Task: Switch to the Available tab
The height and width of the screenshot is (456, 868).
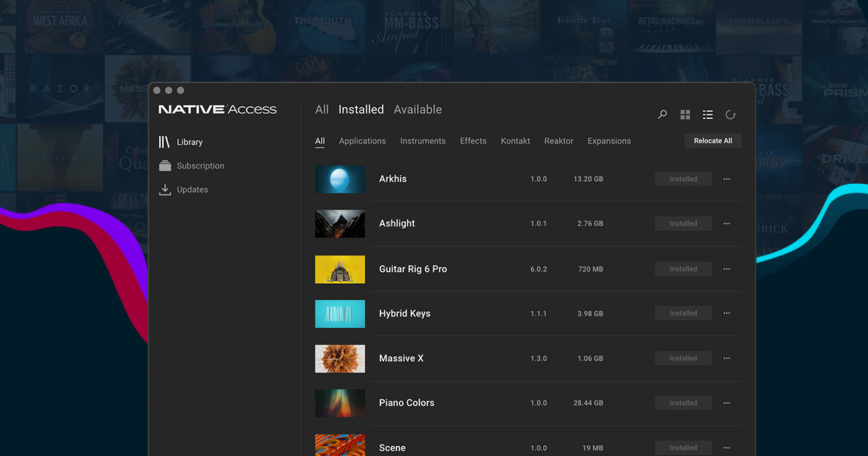Action: (417, 109)
